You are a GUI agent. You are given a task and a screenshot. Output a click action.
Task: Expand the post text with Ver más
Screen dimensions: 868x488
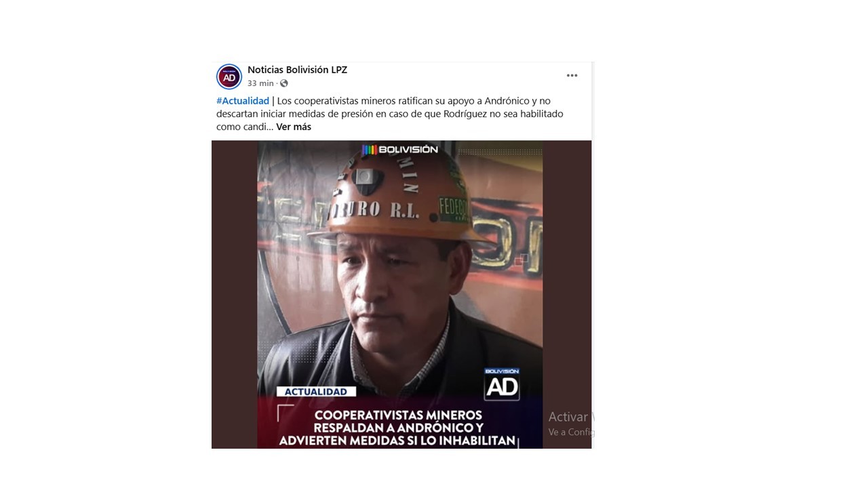pyautogui.click(x=294, y=127)
